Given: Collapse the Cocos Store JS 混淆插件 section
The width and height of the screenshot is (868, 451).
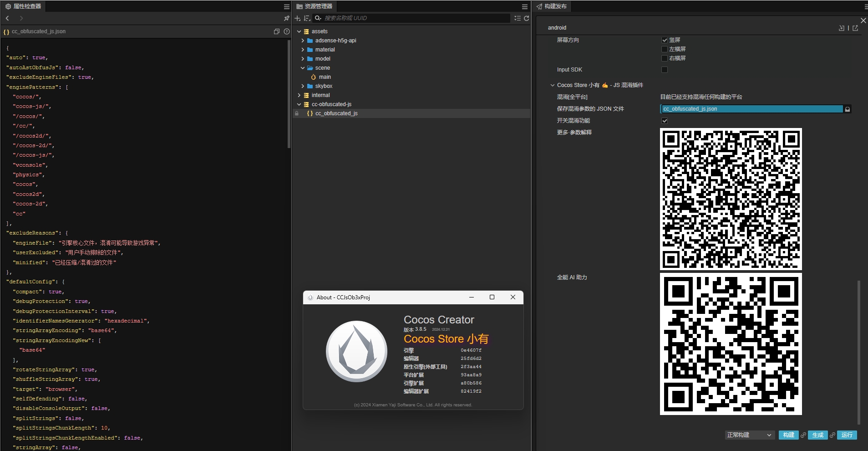Looking at the screenshot, I should pos(553,85).
